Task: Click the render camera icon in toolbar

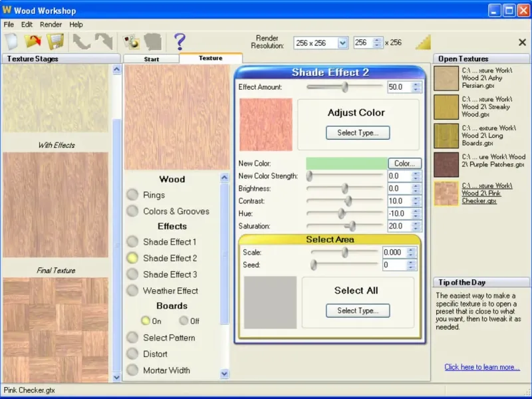Action: coord(132,42)
